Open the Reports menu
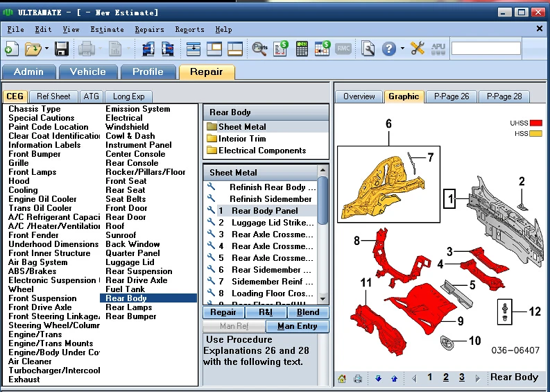The image size is (550, 392). [x=190, y=29]
